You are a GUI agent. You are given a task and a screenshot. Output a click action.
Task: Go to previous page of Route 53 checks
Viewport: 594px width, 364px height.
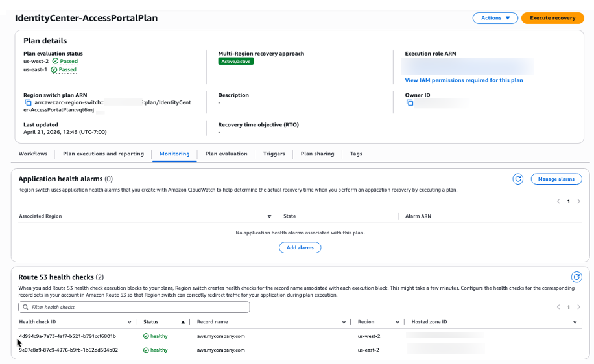tap(558, 307)
